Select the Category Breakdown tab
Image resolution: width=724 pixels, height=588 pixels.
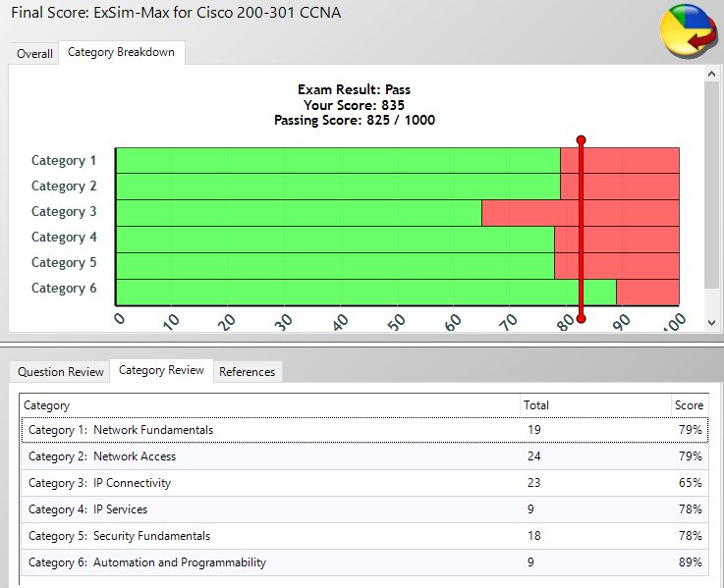point(122,52)
